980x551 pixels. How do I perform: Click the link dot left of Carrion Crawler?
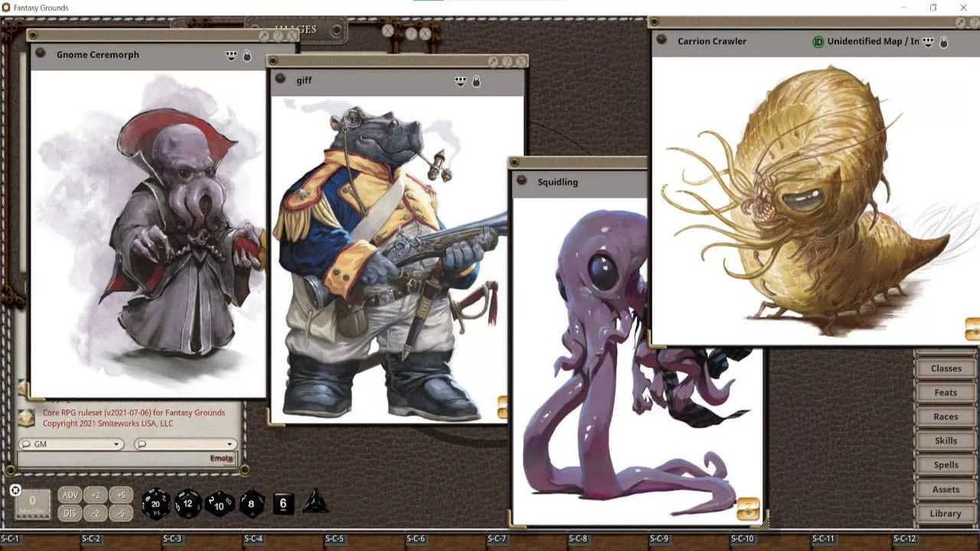pos(662,40)
